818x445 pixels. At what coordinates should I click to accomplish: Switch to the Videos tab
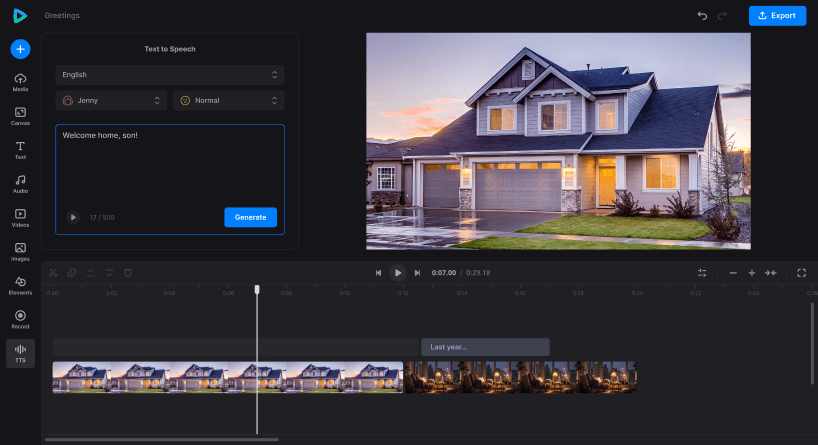(20, 217)
